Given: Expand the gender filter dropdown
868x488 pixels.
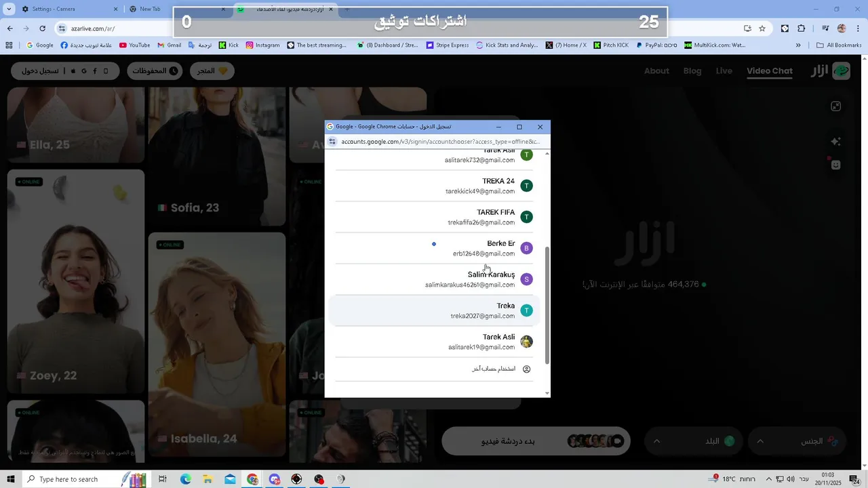Looking at the screenshot, I should click(x=797, y=441).
